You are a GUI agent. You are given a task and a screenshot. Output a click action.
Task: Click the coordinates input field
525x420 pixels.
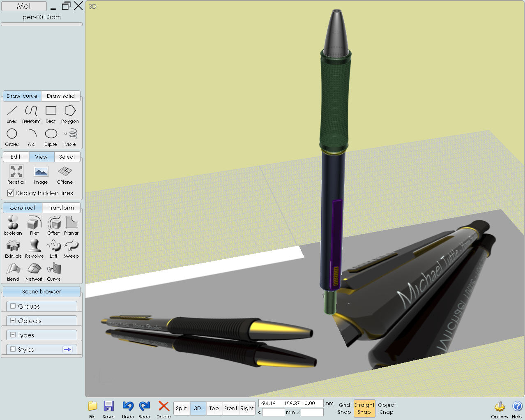pyautogui.click(x=291, y=404)
